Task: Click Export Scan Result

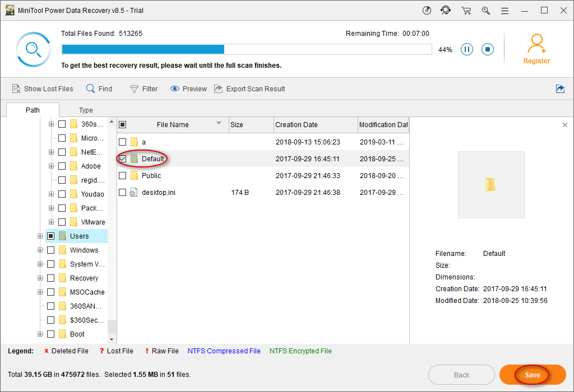Action: click(x=249, y=89)
